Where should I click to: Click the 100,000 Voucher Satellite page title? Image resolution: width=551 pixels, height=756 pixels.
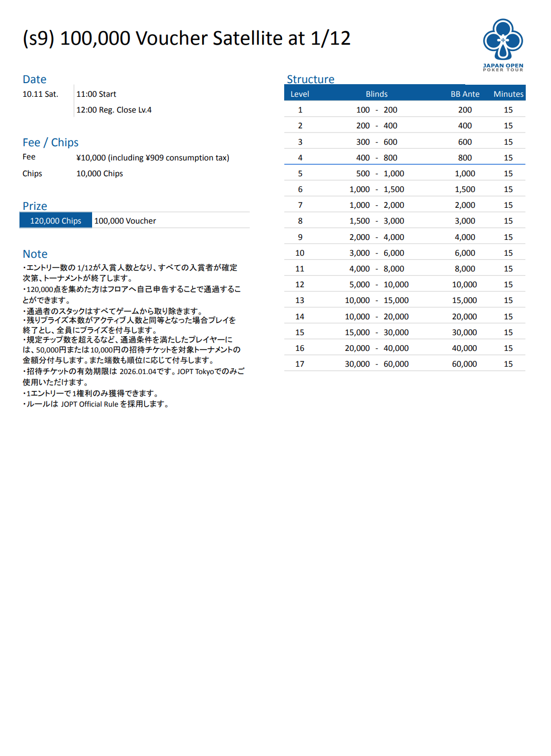coord(186,38)
